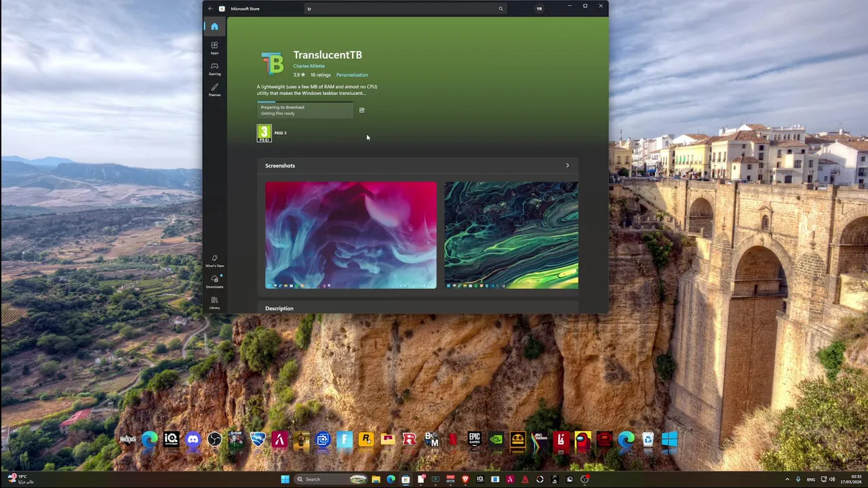Viewport: 868px width, 488px height.
Task: Open the Apps section in sidebar
Action: click(214, 47)
